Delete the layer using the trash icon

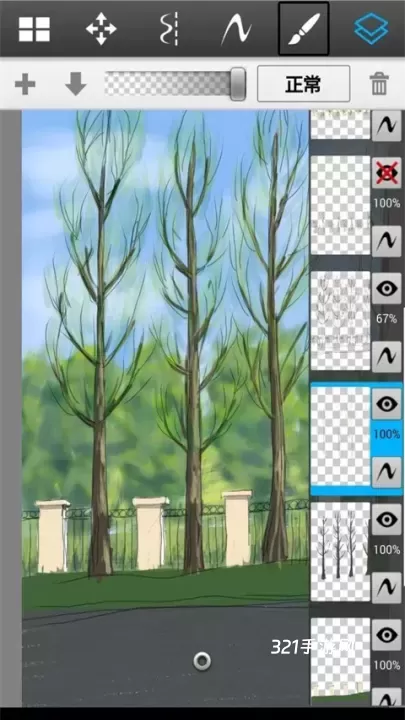coord(379,84)
